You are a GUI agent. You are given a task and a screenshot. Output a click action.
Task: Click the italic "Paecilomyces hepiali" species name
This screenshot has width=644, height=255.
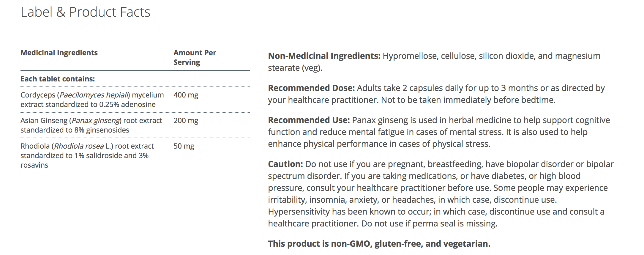pyautogui.click(x=94, y=95)
